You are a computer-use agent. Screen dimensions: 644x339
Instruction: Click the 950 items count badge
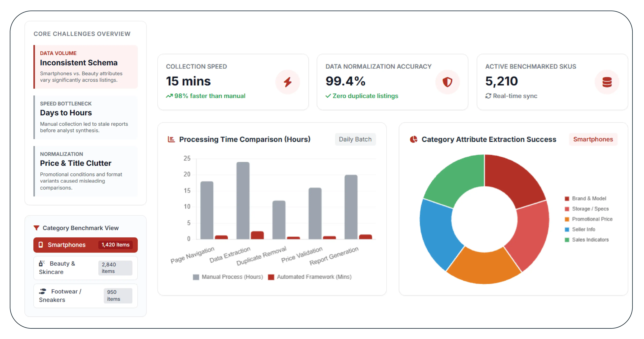pos(118,296)
